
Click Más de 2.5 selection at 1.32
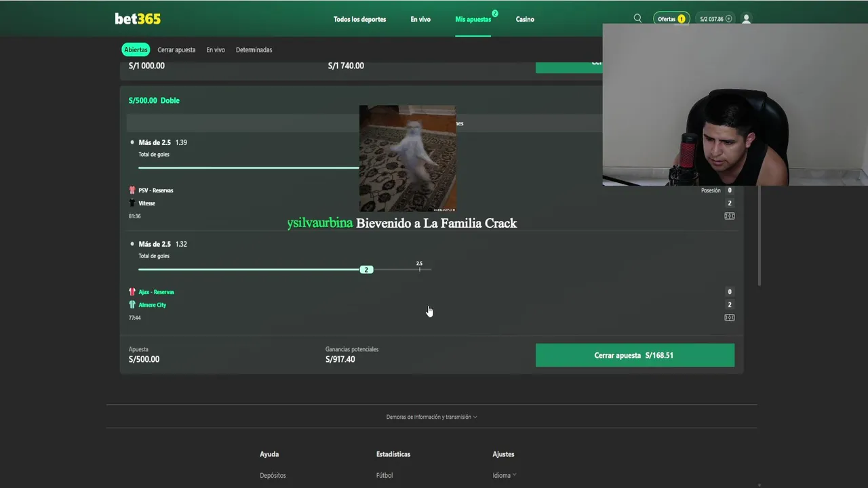pos(163,244)
